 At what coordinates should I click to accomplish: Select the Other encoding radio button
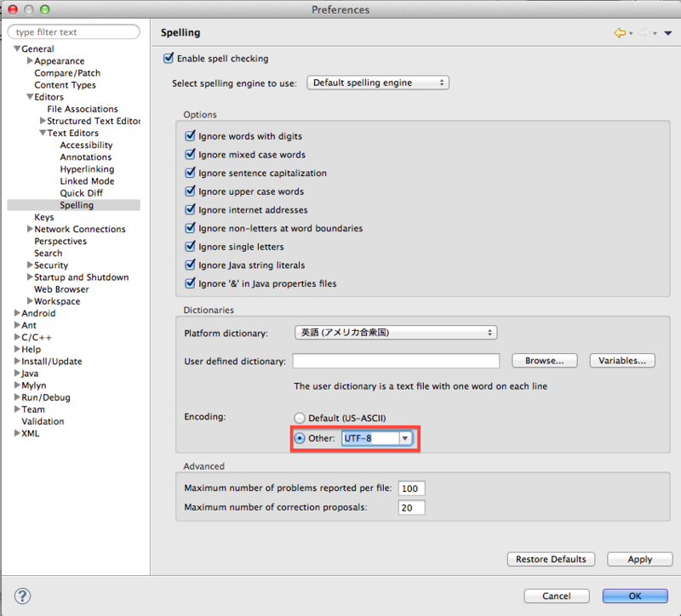[x=300, y=438]
